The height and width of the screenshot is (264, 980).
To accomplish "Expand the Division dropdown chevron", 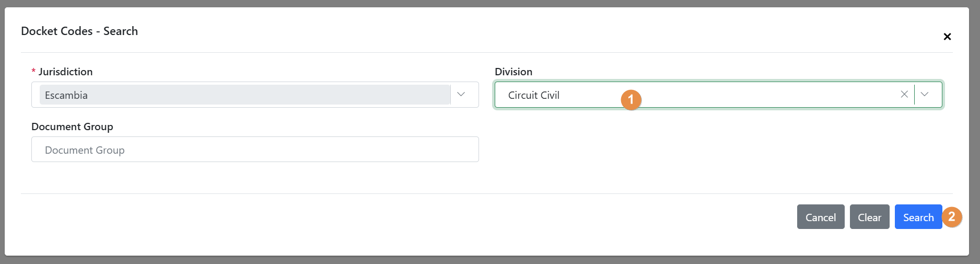I will (925, 94).
